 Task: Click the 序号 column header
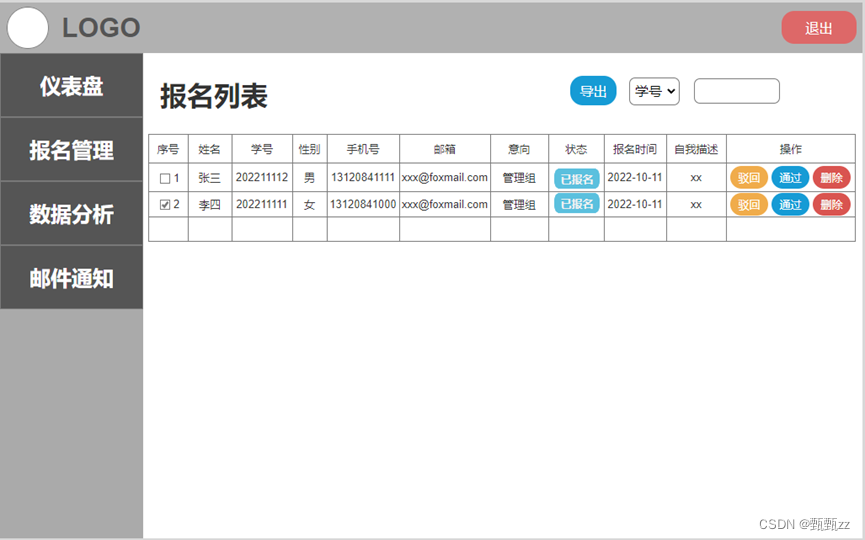point(168,149)
